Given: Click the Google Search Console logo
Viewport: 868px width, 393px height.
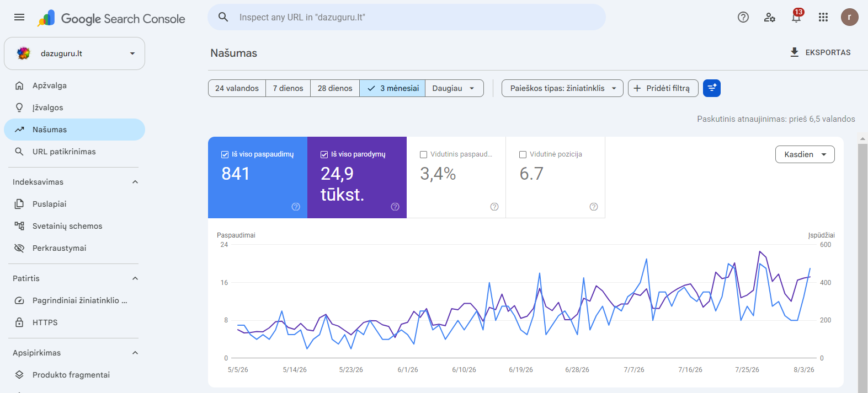Looking at the screenshot, I should point(111,18).
